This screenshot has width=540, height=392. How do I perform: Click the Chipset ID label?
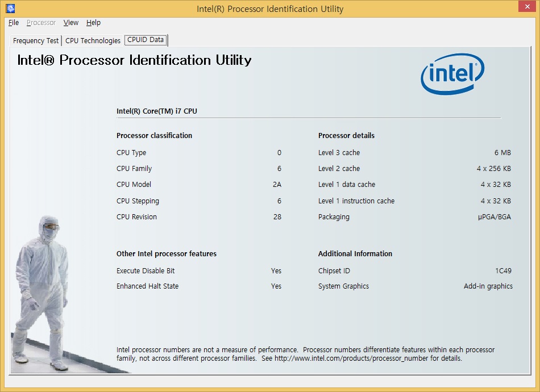(x=334, y=271)
